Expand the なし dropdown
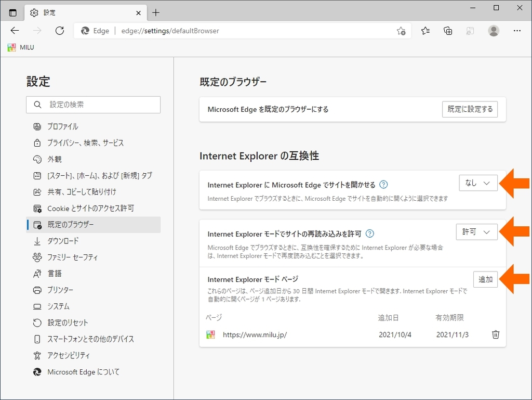The image size is (532, 400). point(478,183)
